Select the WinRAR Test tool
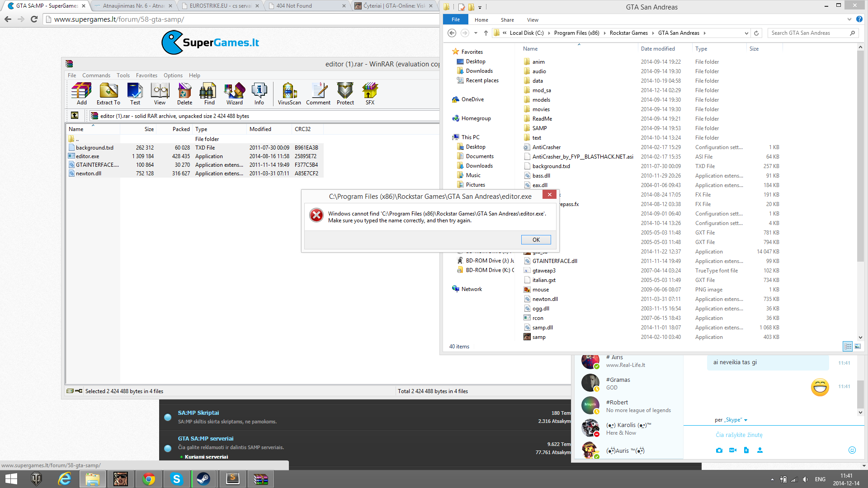The image size is (868, 488). point(135,94)
